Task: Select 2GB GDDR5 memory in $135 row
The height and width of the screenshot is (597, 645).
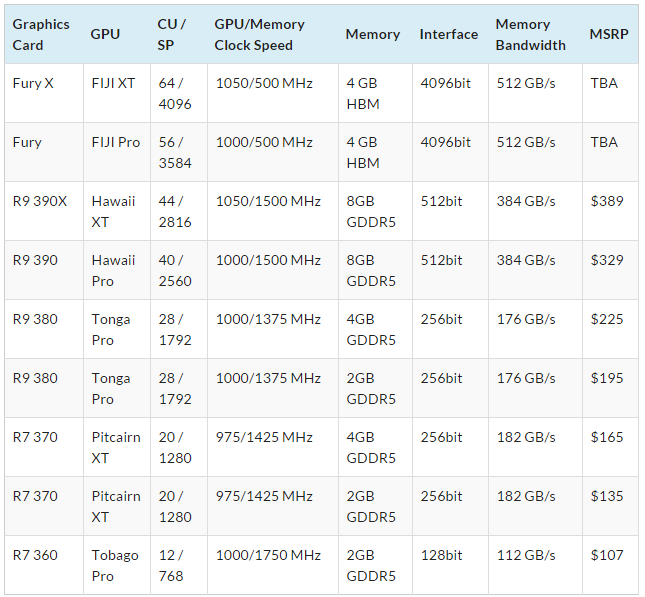Action: pyautogui.click(x=376, y=506)
